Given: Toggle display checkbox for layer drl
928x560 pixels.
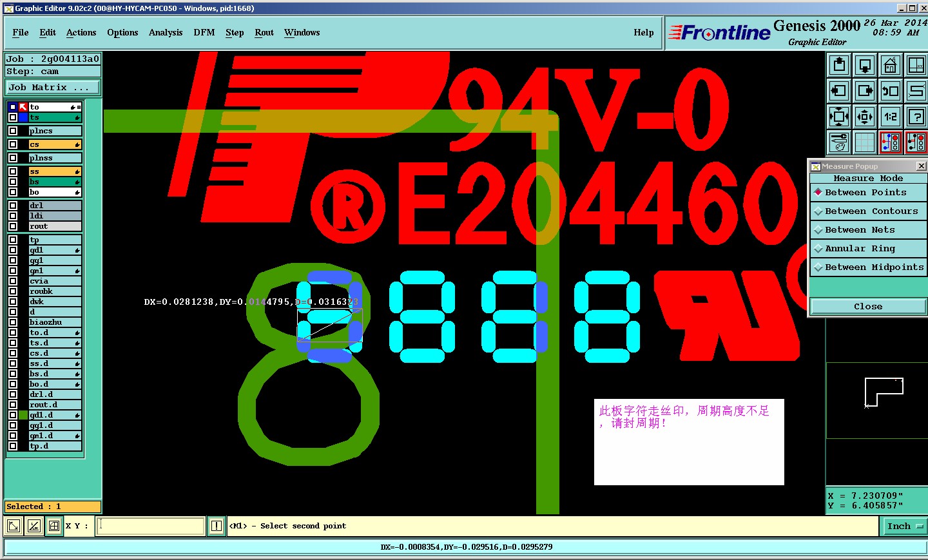Looking at the screenshot, I should pos(13,206).
